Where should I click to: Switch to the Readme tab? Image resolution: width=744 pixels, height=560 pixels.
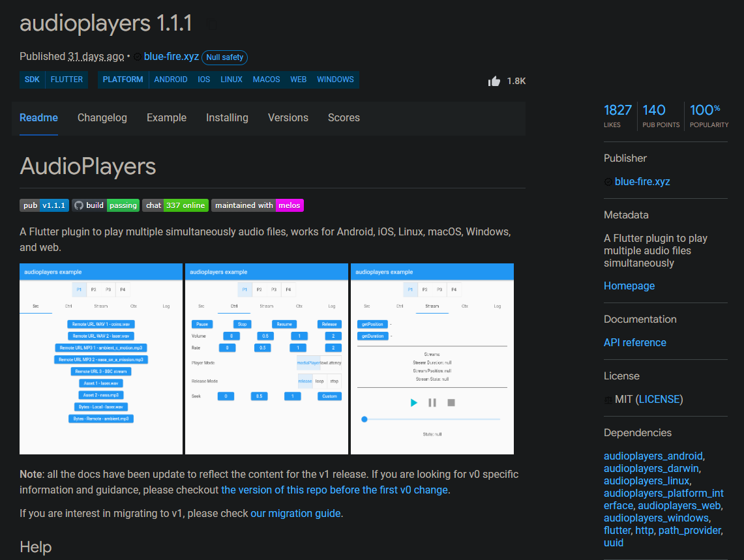(38, 118)
